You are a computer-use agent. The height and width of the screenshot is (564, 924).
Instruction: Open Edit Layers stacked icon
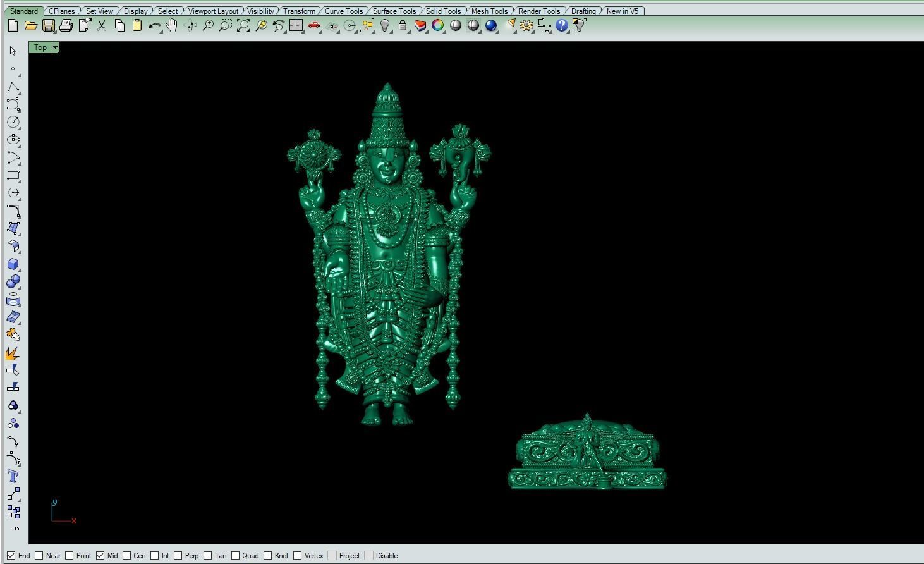(420, 26)
